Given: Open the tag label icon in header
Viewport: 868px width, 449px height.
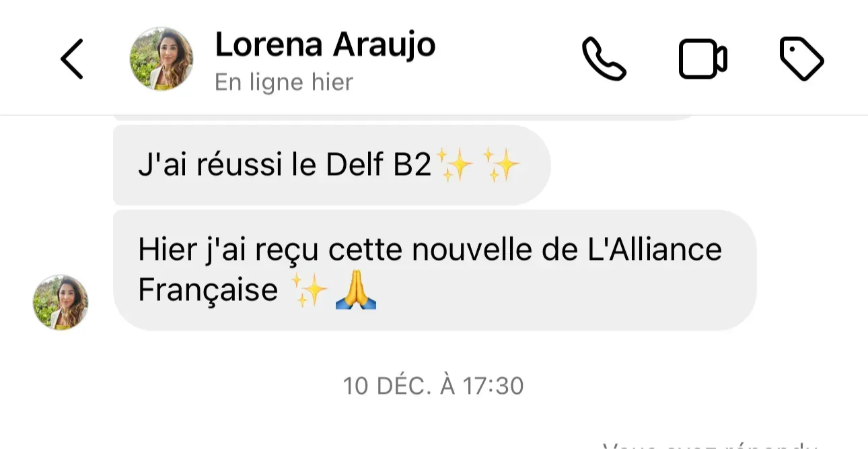Looking at the screenshot, I should [801, 59].
